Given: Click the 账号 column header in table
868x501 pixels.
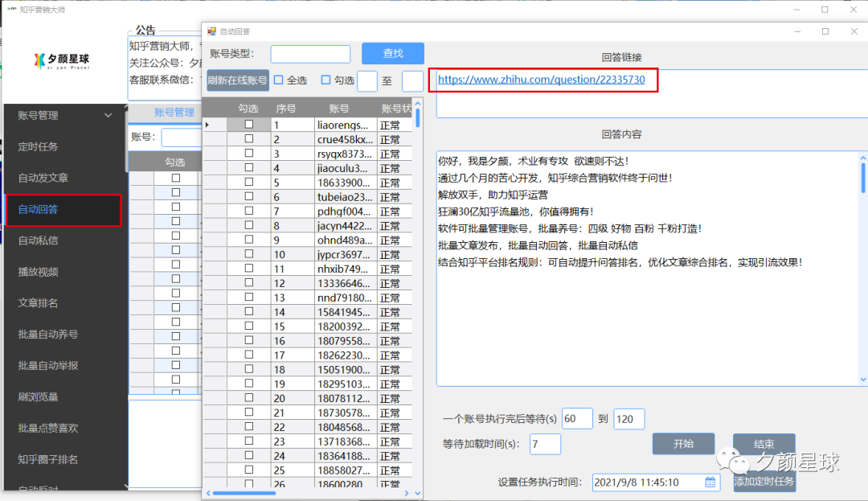Looking at the screenshot, I should pyautogui.click(x=339, y=109).
